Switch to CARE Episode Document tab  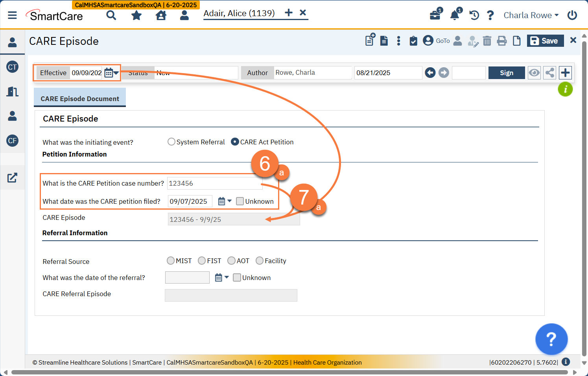(80, 99)
